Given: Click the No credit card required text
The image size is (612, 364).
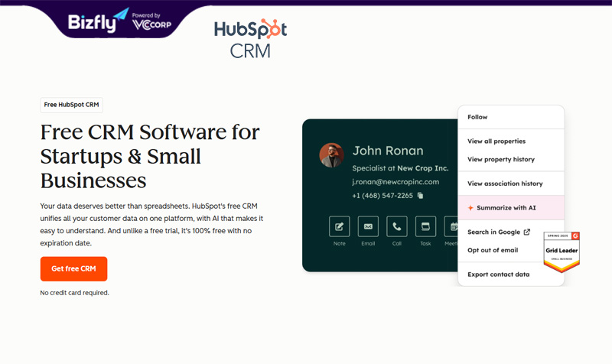Looking at the screenshot, I should (74, 293).
